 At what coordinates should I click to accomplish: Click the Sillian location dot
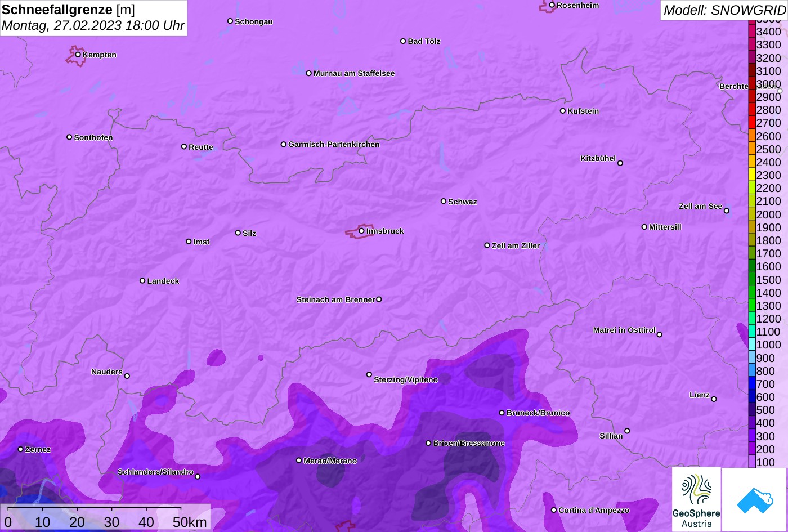click(x=627, y=431)
